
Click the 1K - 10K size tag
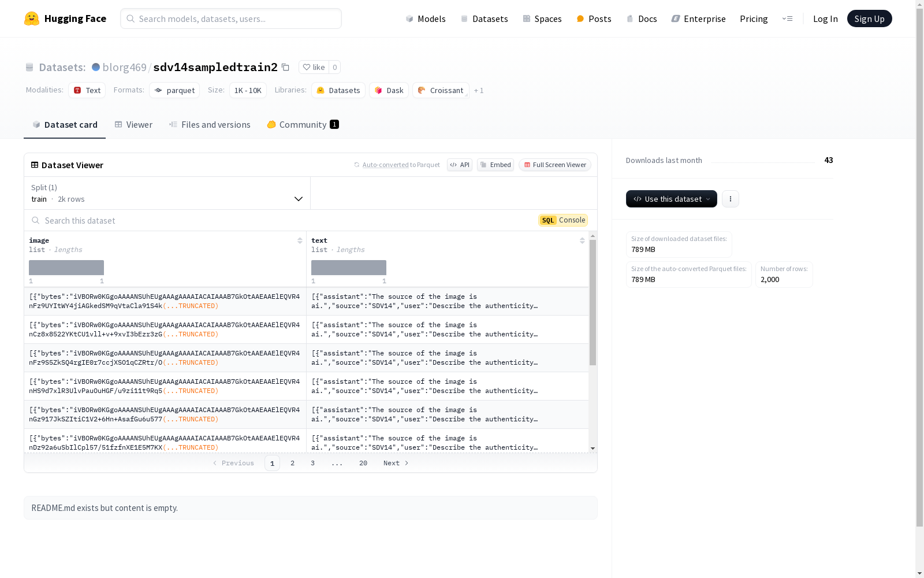click(x=248, y=90)
